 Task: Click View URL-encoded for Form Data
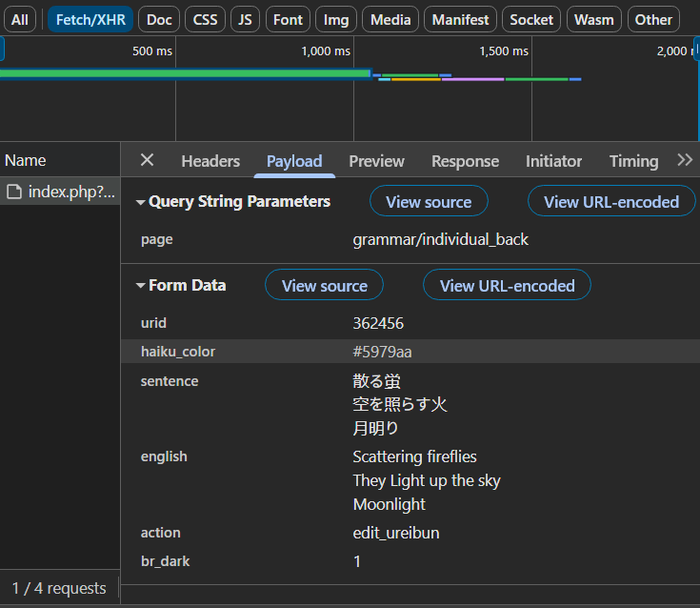pos(507,286)
